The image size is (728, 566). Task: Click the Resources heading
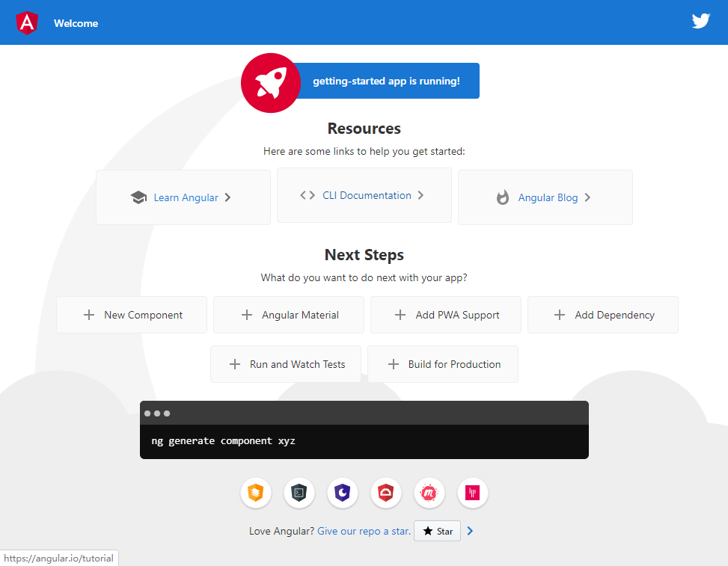coord(364,129)
